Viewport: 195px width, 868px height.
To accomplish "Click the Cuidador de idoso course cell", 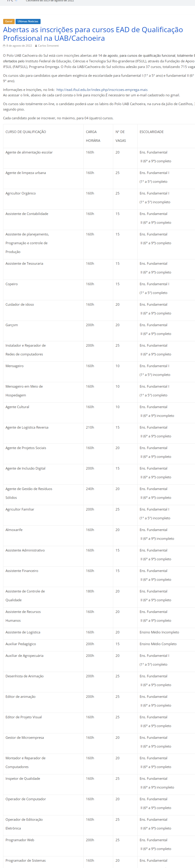I will coord(20,304).
